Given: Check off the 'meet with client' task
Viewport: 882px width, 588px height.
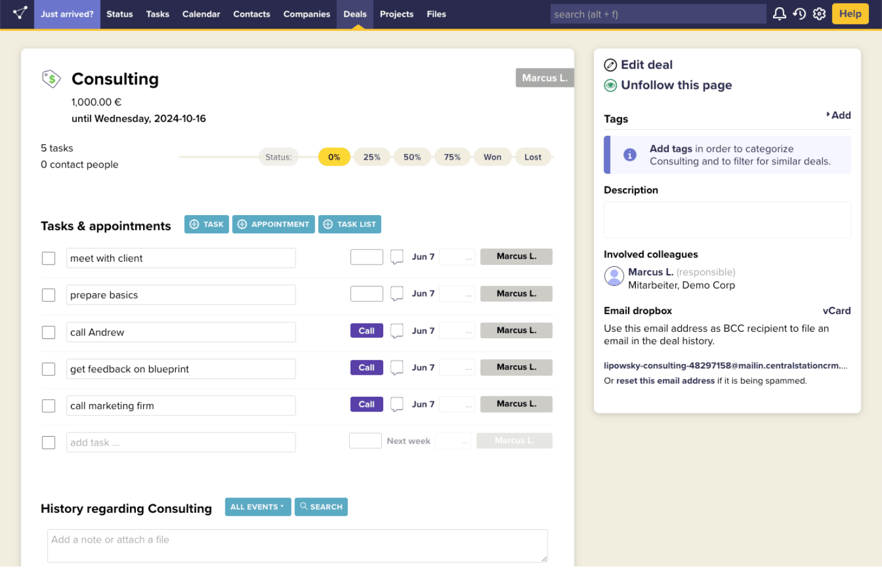Looking at the screenshot, I should [x=48, y=258].
